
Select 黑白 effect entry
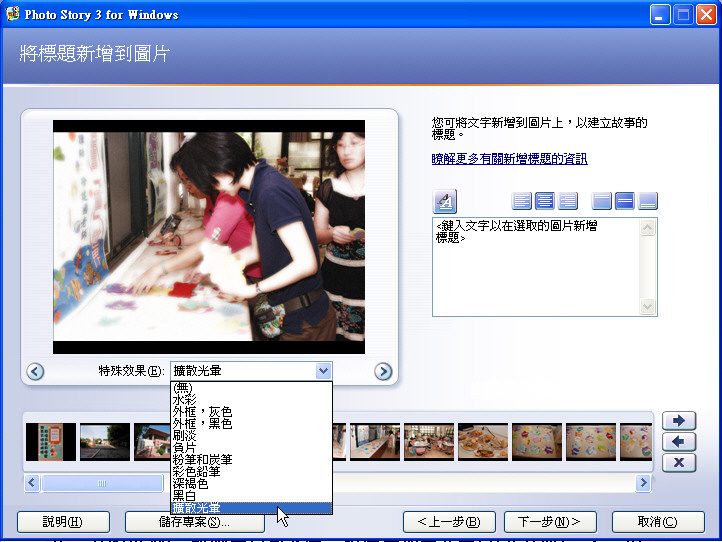pyautogui.click(x=184, y=496)
